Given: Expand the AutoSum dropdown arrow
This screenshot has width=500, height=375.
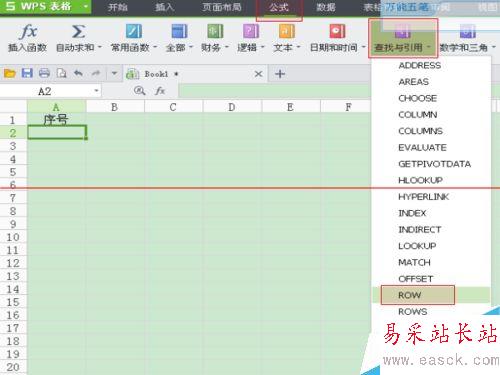Looking at the screenshot, I should point(100,47).
